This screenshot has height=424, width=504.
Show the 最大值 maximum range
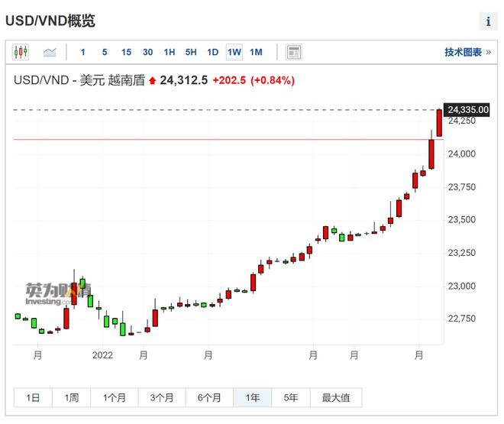point(336,397)
